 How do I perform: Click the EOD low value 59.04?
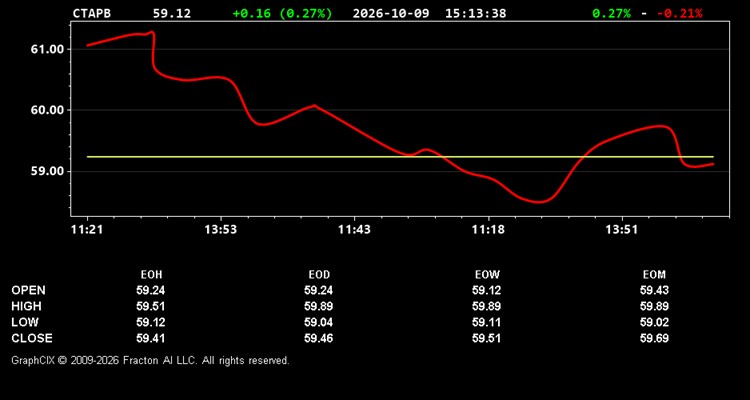pos(319,322)
